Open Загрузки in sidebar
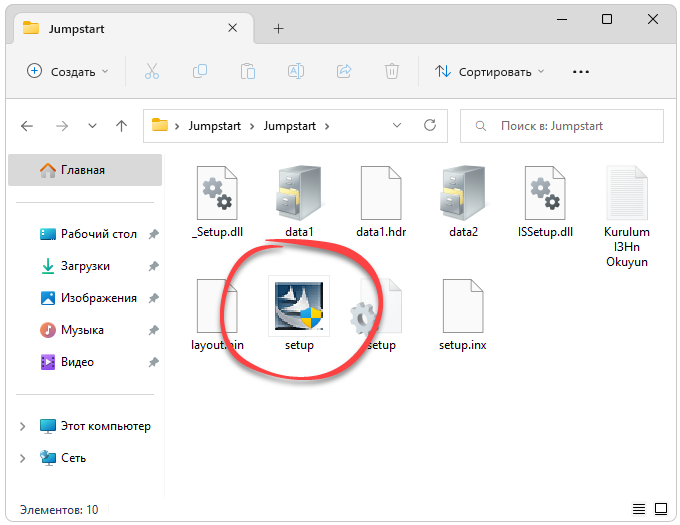The height and width of the screenshot is (525, 680). (x=75, y=266)
